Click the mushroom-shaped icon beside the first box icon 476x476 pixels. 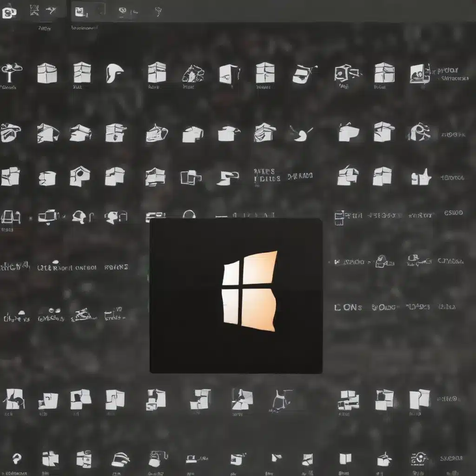pyautogui.click(x=11, y=72)
